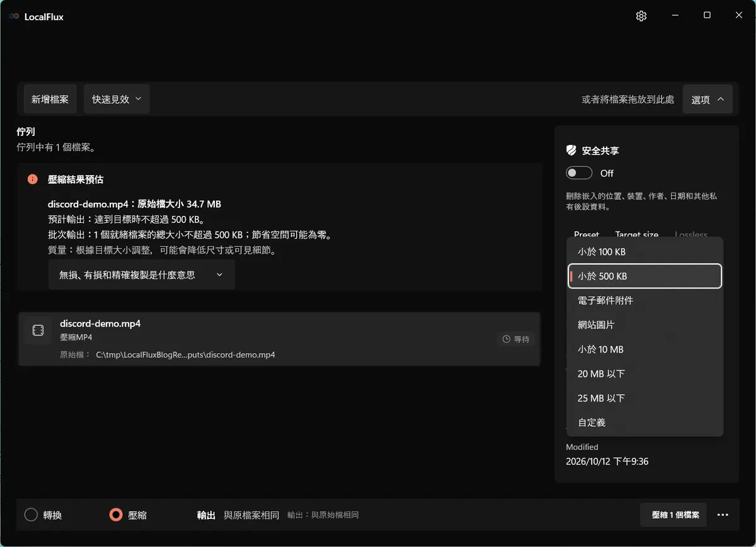756x547 pixels.
Task: Collapse the 選項 panel button
Action: pos(707,99)
